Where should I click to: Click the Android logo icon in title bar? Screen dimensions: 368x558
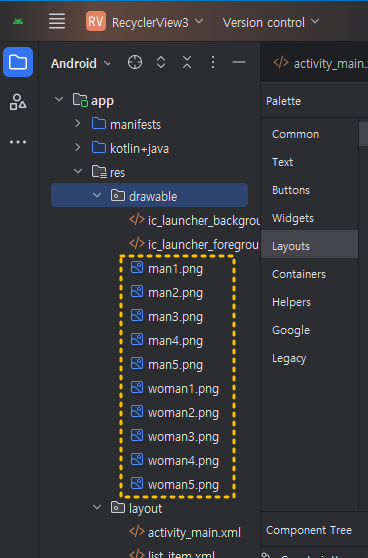(x=18, y=21)
